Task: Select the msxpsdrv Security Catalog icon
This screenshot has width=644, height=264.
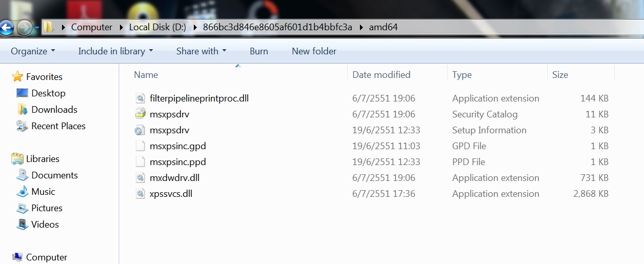Action: (x=140, y=114)
